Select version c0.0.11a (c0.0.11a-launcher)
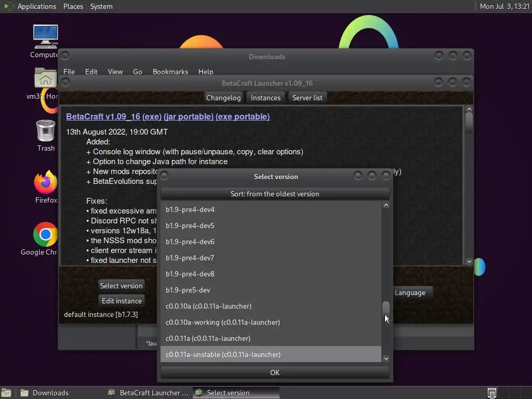The width and height of the screenshot is (532, 399). pos(271,338)
